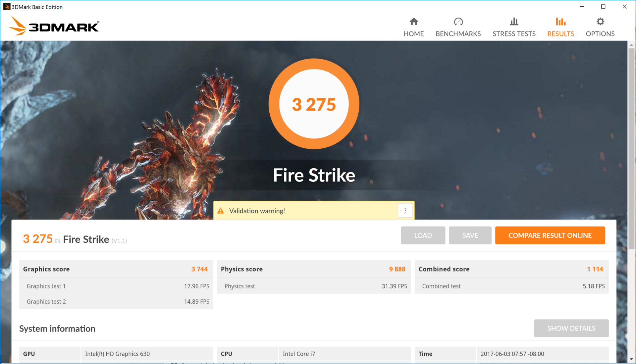The width and height of the screenshot is (636, 364).
Task: Click the CPU label cell
Action: [247, 354]
